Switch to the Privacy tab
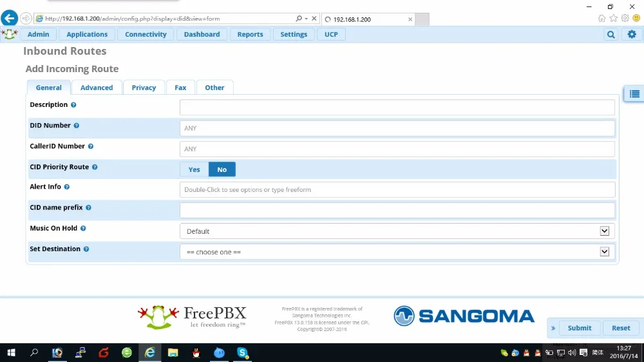Image resolution: width=644 pixels, height=362 pixels. click(144, 88)
